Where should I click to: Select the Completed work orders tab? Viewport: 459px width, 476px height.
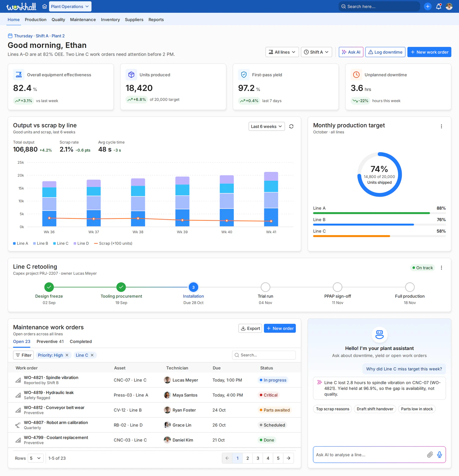coord(81,342)
